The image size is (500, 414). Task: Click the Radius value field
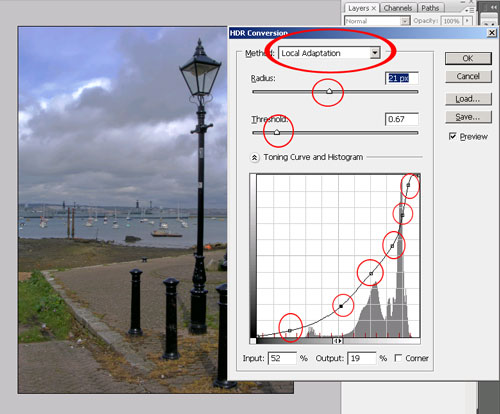pyautogui.click(x=402, y=78)
